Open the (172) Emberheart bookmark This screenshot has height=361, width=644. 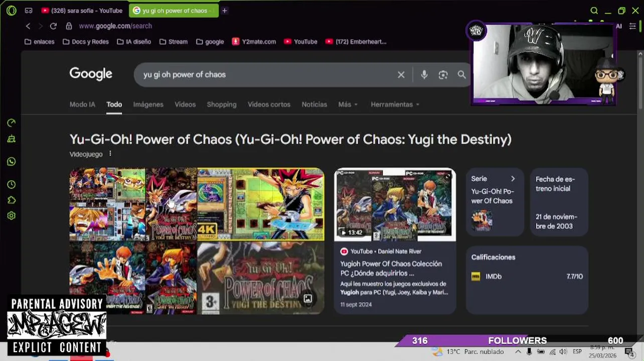pos(356,42)
